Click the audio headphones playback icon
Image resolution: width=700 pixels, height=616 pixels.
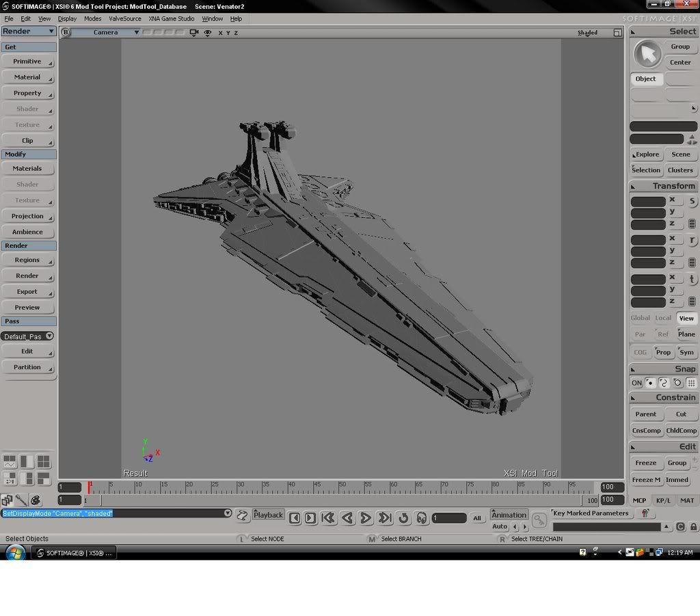(421, 518)
